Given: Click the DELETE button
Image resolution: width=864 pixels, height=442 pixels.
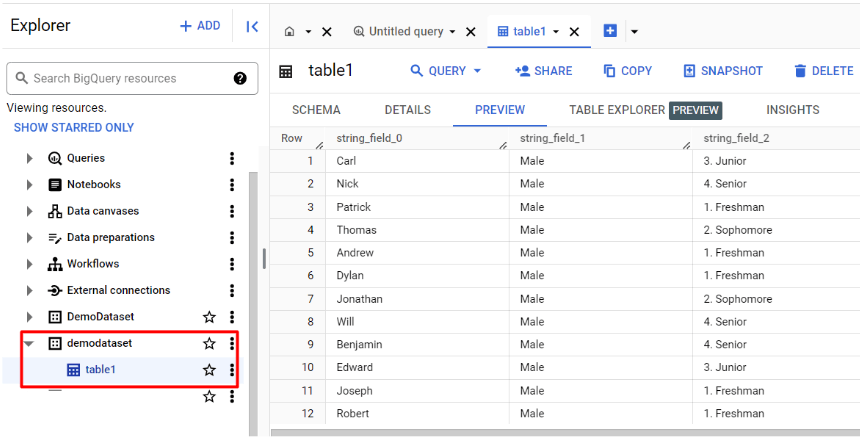Looking at the screenshot, I should [x=824, y=71].
